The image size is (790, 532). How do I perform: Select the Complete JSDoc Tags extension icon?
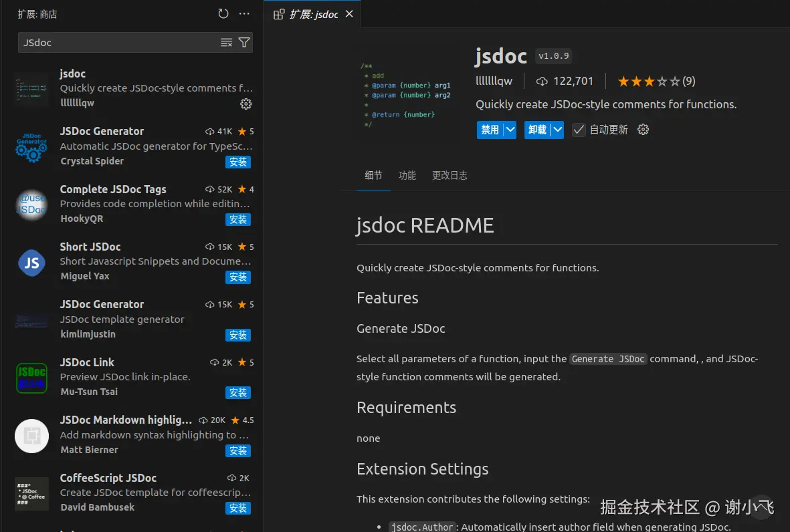[31, 205]
